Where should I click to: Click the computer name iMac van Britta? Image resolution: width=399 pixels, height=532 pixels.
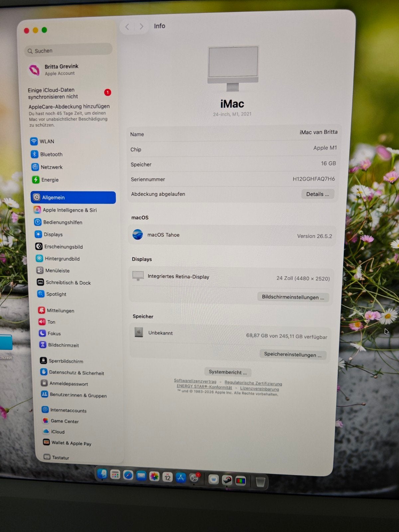pos(319,132)
